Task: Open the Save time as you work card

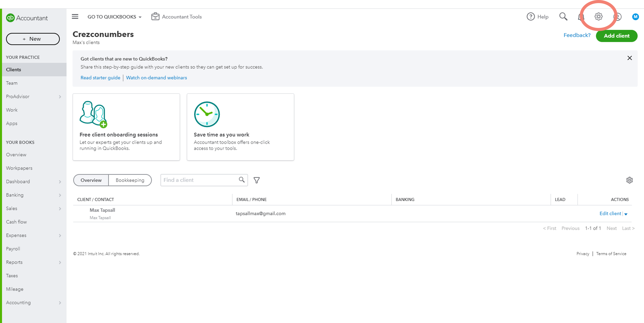Action: pyautogui.click(x=240, y=127)
